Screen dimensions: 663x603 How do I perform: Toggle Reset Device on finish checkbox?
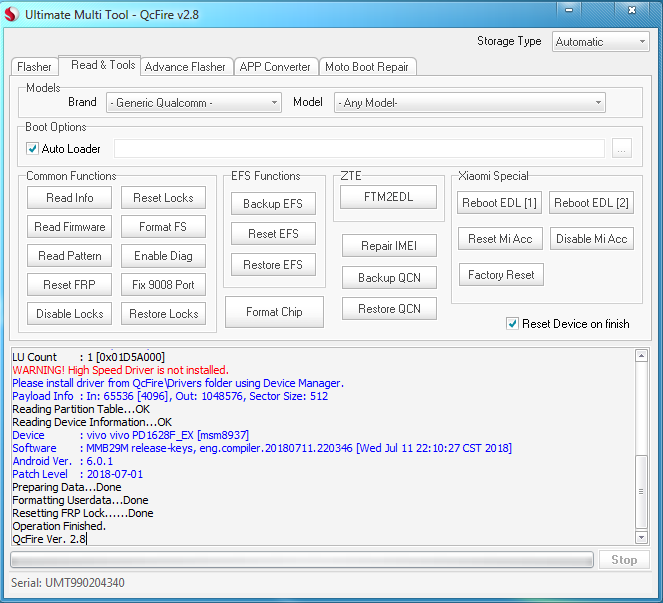pyautogui.click(x=512, y=324)
